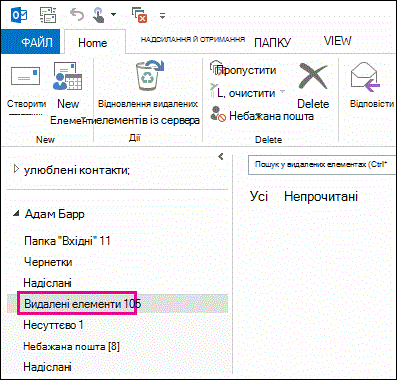Click the Undo arrow in quick access toolbar
The width and height of the screenshot is (397, 380).
[77, 15]
